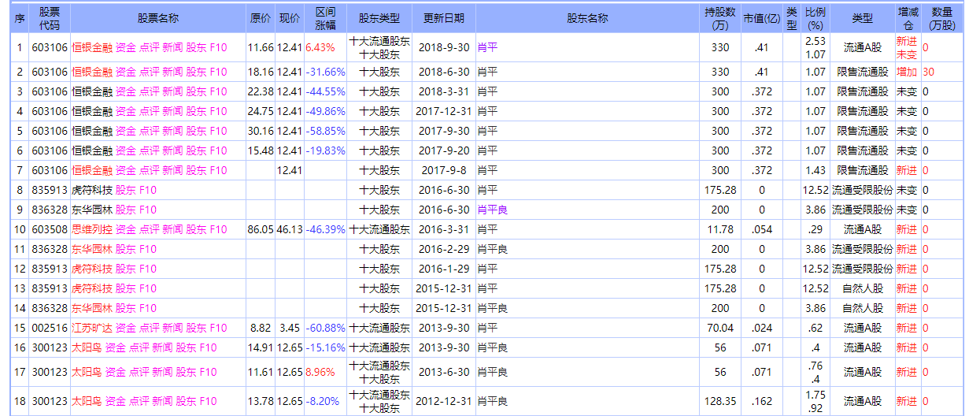Select the -60.88% change cell
The height and width of the screenshot is (416, 980).
pyautogui.click(x=325, y=328)
